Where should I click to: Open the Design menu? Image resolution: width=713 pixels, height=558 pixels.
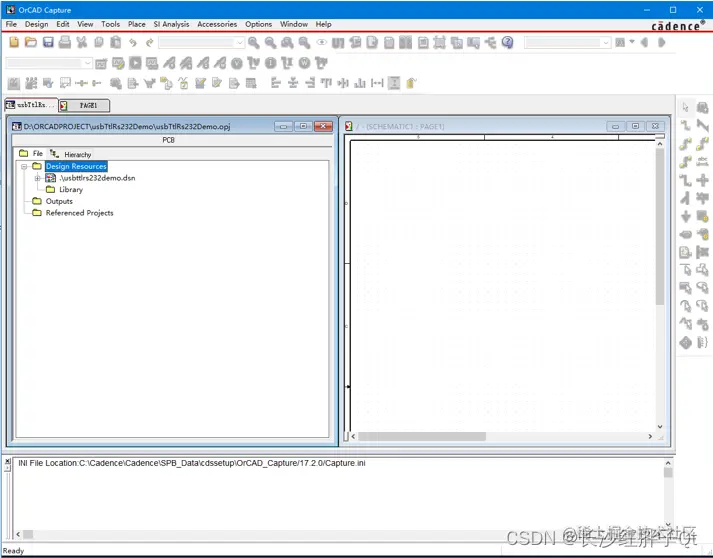pyautogui.click(x=36, y=24)
